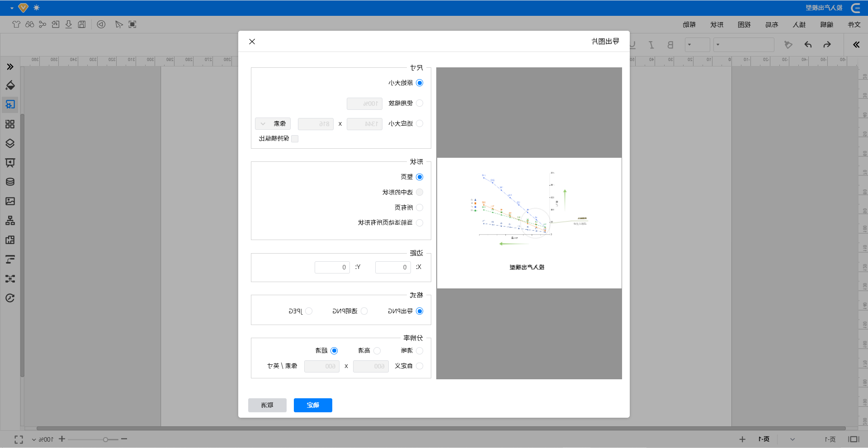The width and height of the screenshot is (868, 448).
Task: Select 使用缩放 radio button
Action: tap(420, 103)
